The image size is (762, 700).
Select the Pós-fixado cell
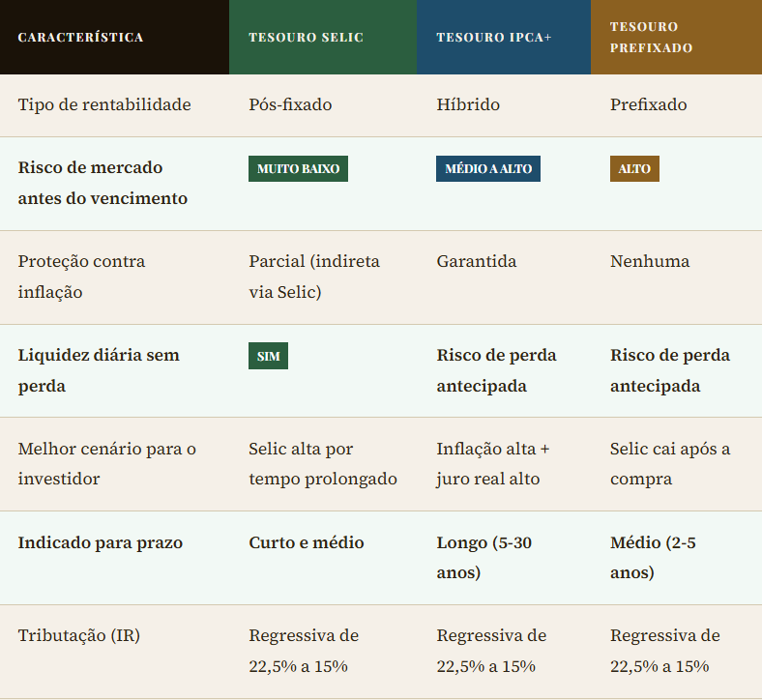(x=290, y=104)
